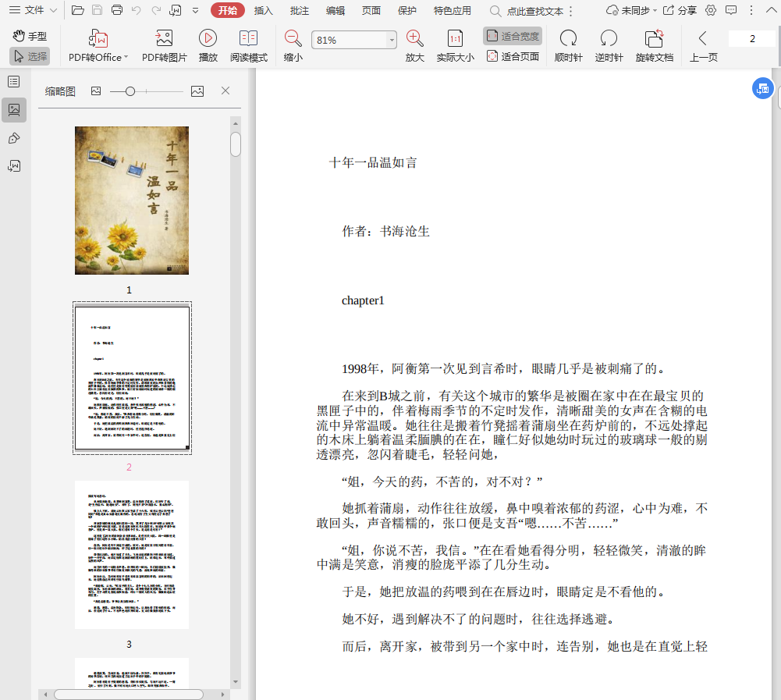This screenshot has width=781, height=700.
Task: Open the three-dot more menu
Action: click(751, 10)
